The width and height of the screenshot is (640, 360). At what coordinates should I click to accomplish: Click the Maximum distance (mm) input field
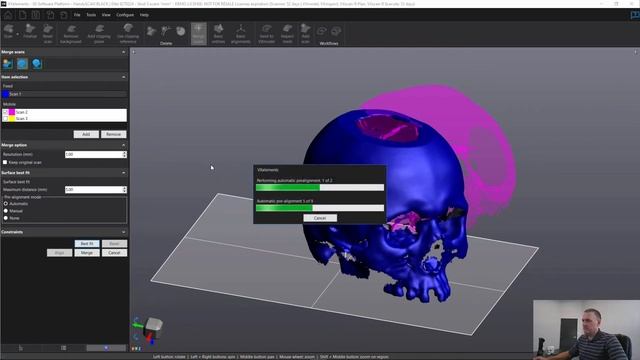click(x=93, y=190)
